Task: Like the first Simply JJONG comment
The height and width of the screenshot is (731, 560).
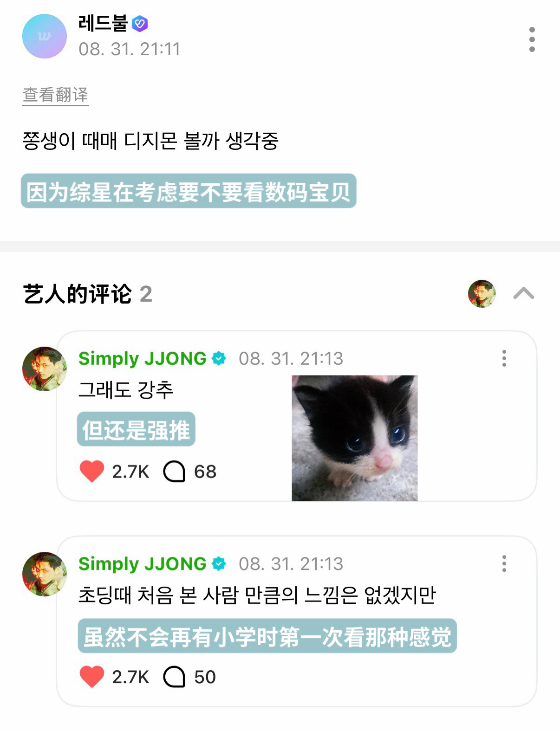Action: click(92, 471)
